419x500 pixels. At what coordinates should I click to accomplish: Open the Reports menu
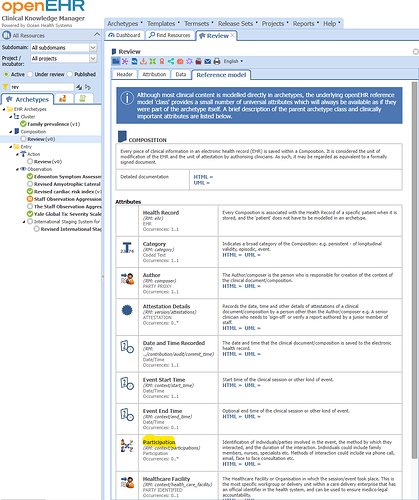(x=306, y=24)
